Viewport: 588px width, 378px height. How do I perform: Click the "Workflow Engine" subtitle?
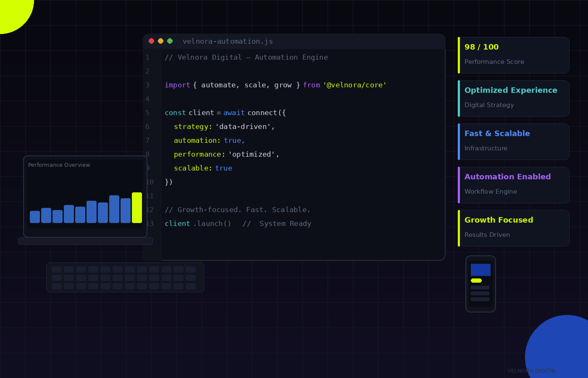click(491, 192)
